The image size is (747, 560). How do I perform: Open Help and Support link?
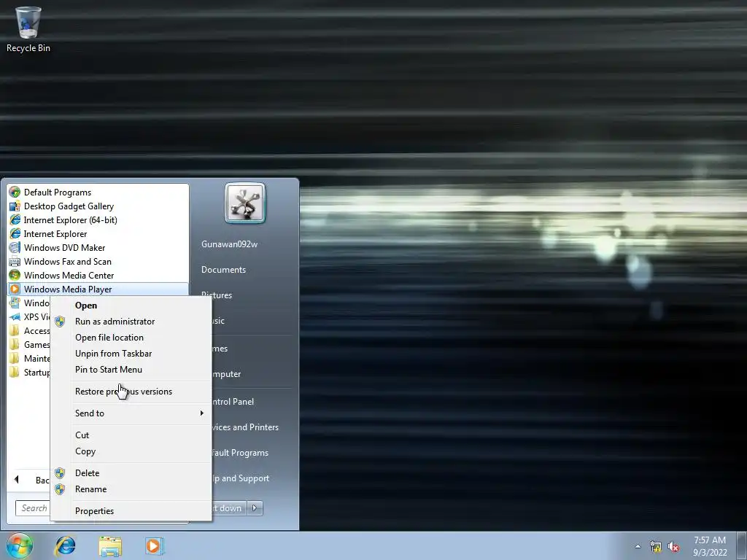[241, 478]
